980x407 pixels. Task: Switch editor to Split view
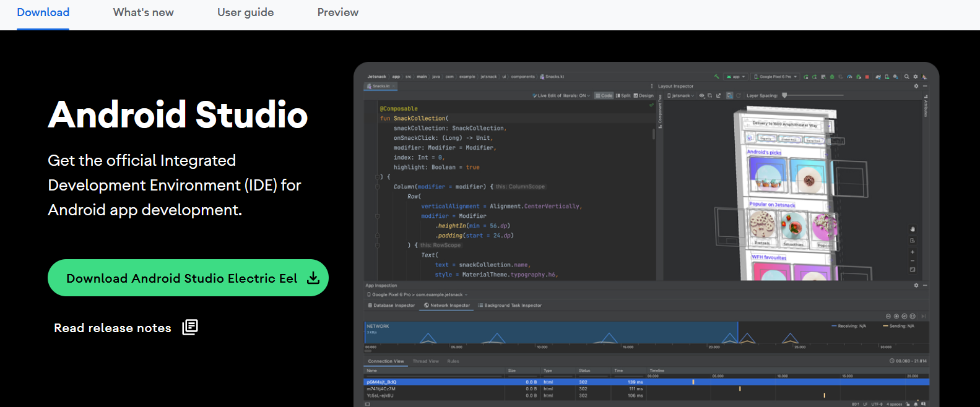pyautogui.click(x=623, y=96)
